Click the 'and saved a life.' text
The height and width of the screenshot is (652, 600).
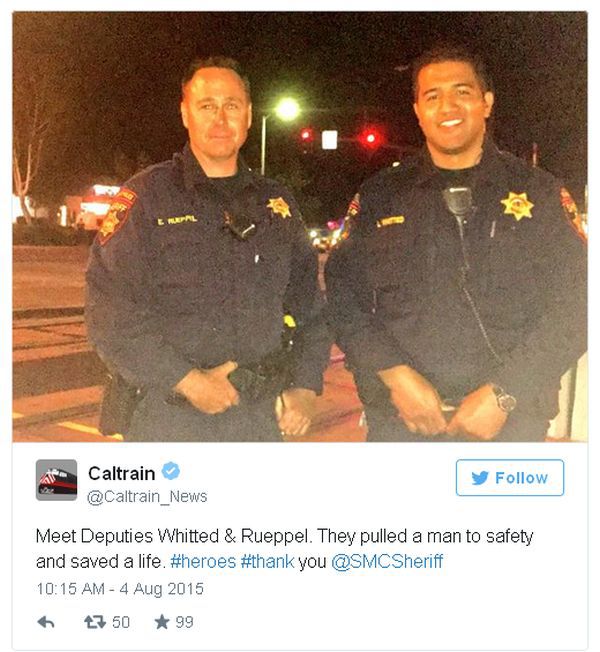(101, 561)
